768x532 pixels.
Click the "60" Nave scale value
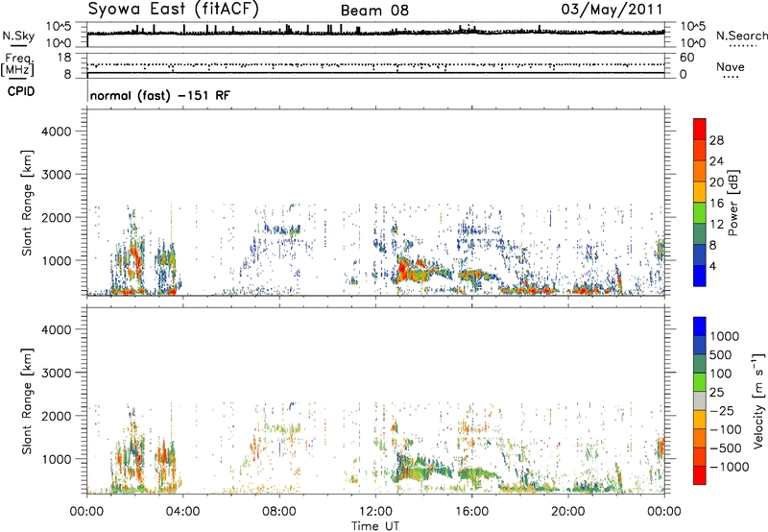click(x=686, y=58)
